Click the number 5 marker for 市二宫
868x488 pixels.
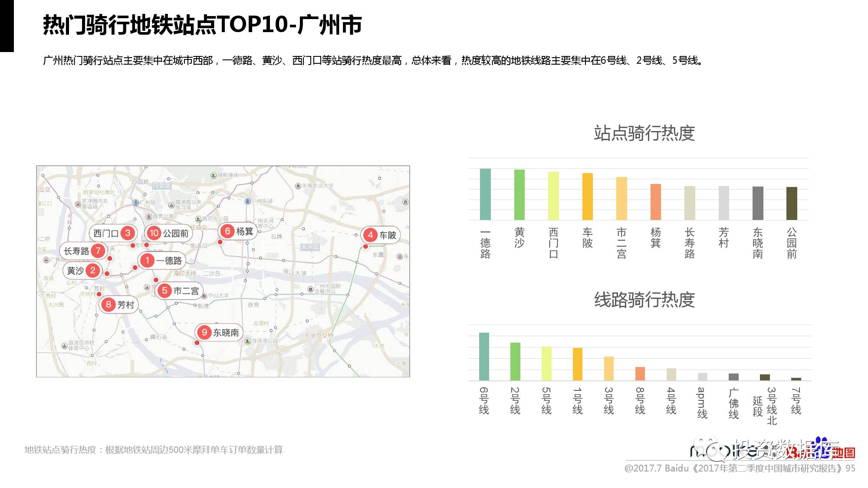pyautogui.click(x=164, y=291)
